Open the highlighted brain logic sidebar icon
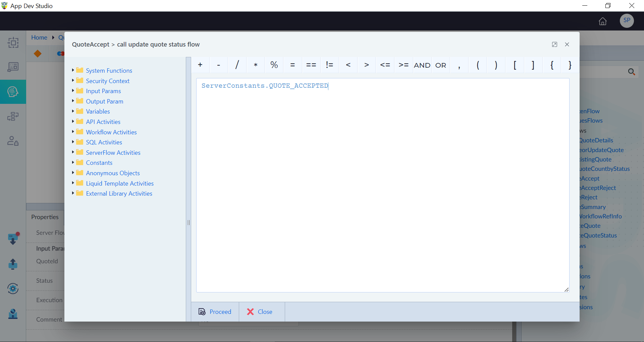The image size is (644, 342). (x=13, y=91)
